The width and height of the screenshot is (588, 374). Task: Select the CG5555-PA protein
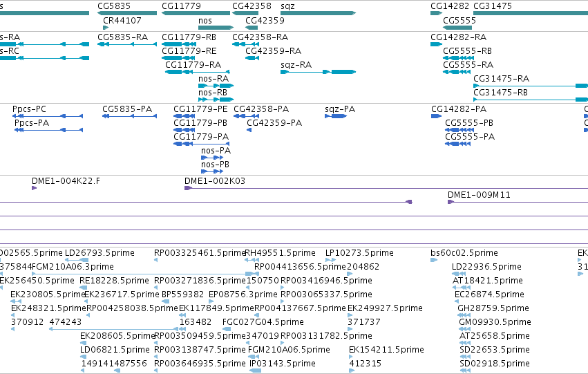[x=458, y=144]
